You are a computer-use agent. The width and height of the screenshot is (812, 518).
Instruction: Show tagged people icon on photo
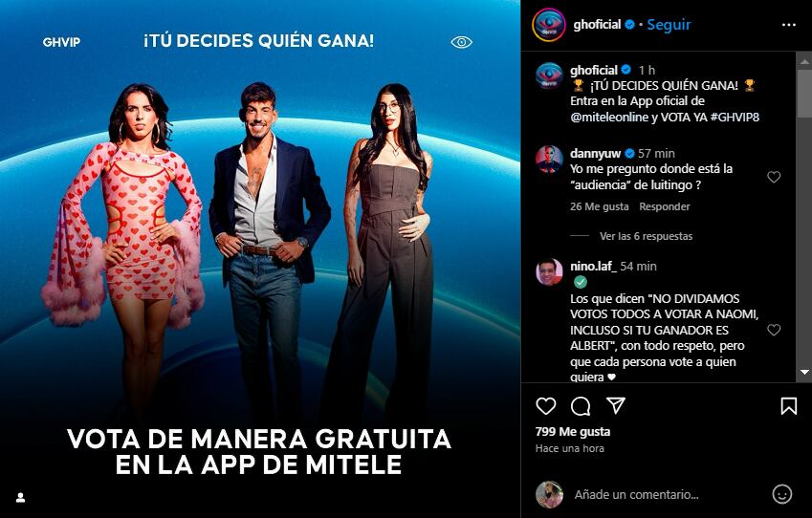pos(21,498)
